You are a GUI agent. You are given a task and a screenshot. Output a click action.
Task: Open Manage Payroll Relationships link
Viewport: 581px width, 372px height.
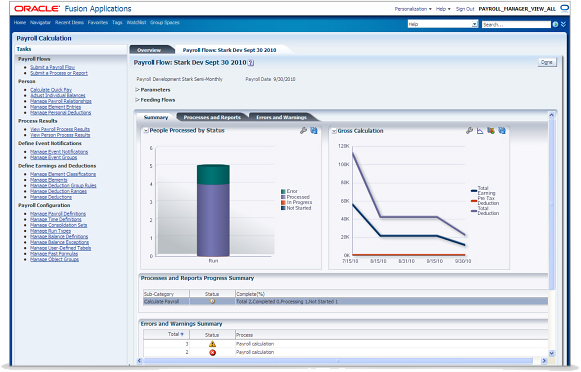point(61,101)
